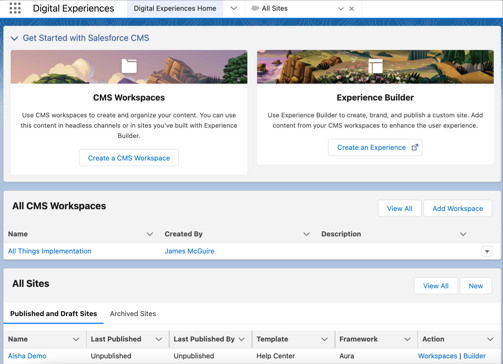This screenshot has height=364, width=503.
Task: Close the All Sites tab
Action: 351,9
